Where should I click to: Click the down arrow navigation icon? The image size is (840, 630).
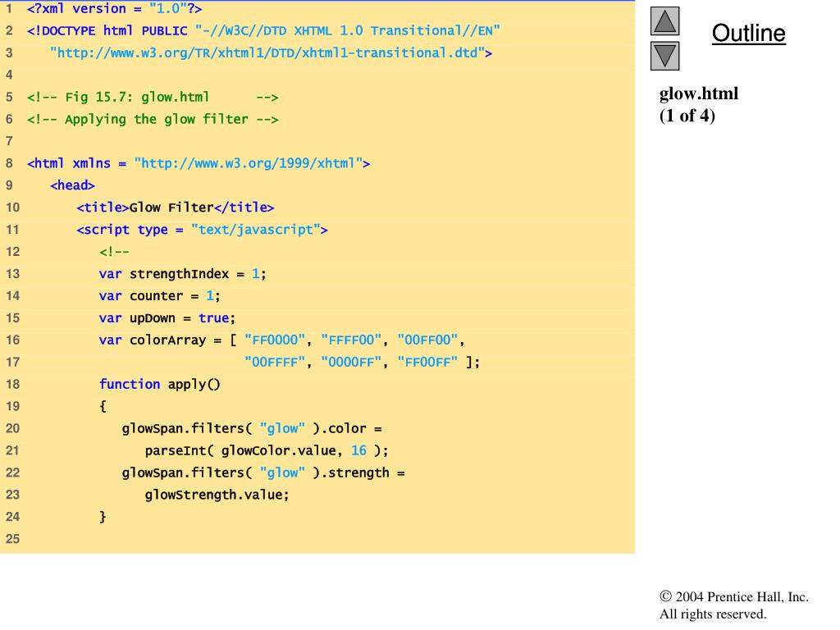(664, 57)
